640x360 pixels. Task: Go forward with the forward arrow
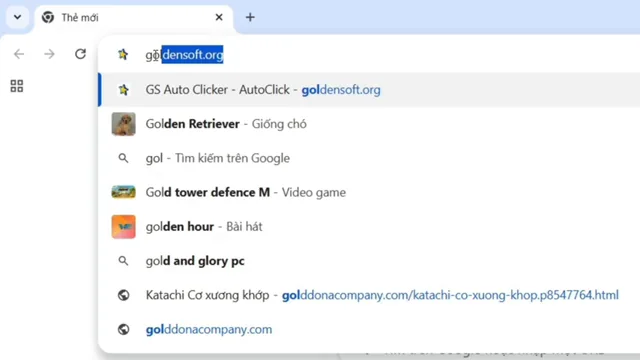[x=49, y=54]
